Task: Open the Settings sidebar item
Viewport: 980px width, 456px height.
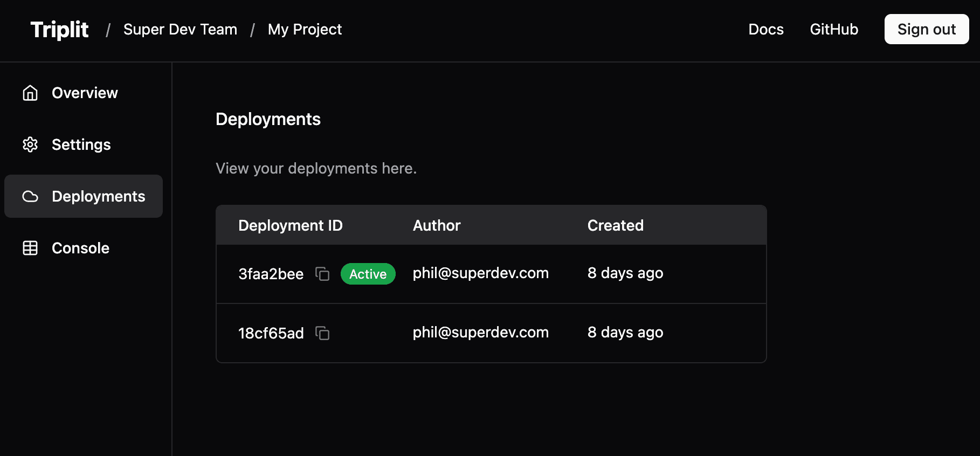Action: pos(84,144)
